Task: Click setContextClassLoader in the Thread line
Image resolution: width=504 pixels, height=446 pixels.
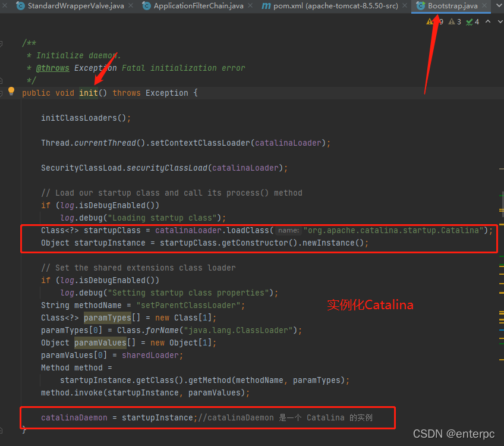Action: pyautogui.click(x=200, y=143)
